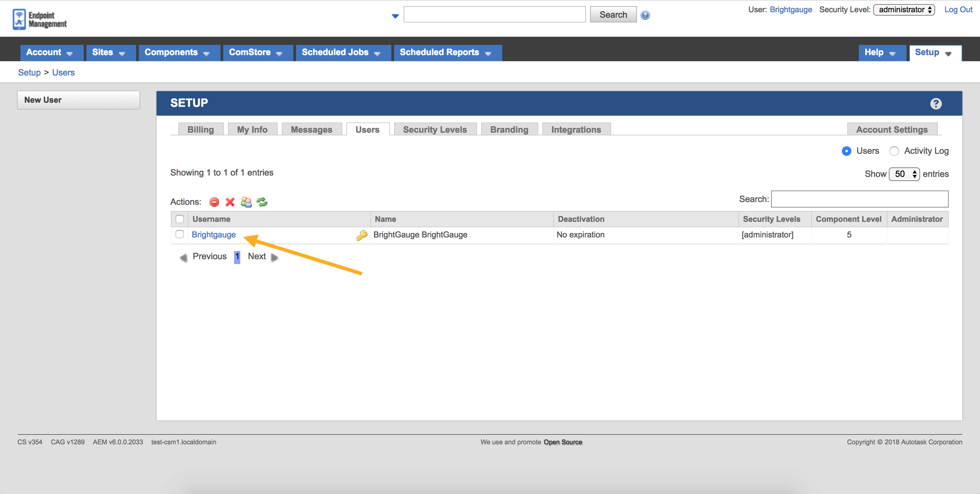This screenshot has width=980, height=494.
Task: Click the user group security level icon
Action: (x=246, y=202)
